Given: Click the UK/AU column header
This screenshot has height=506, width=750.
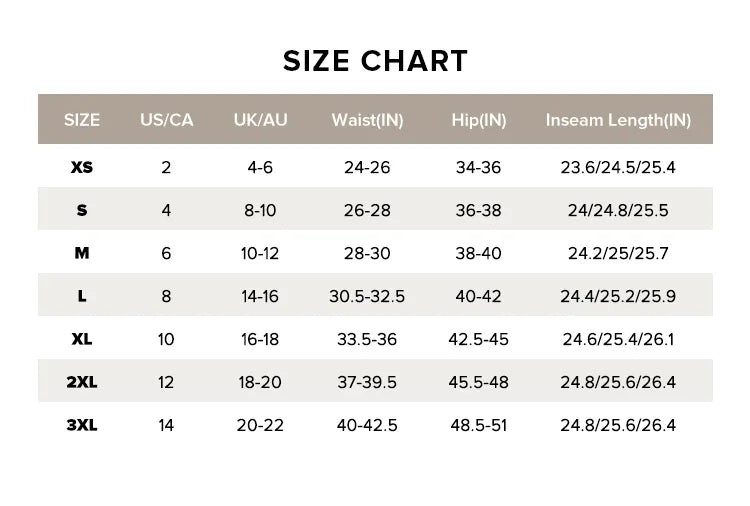Looking at the screenshot, I should click(x=260, y=120).
